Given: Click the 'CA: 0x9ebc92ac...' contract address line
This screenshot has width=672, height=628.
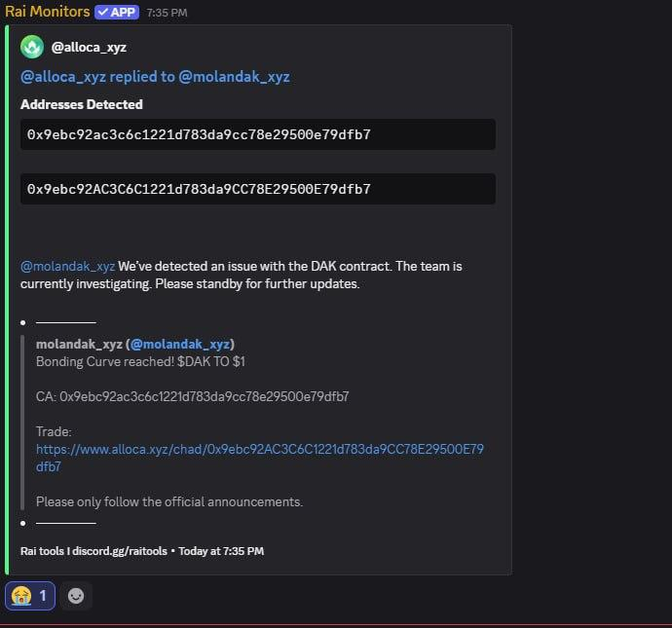Looking at the screenshot, I should pyautogui.click(x=193, y=396).
